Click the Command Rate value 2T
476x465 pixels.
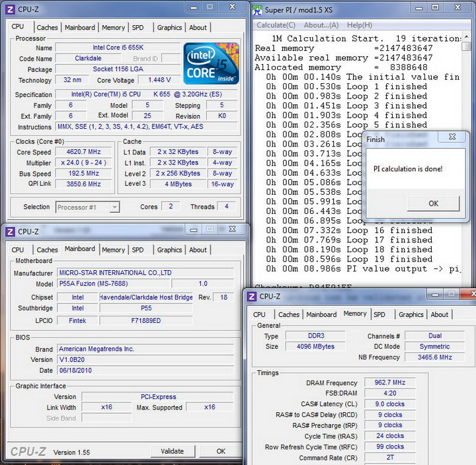point(390,458)
